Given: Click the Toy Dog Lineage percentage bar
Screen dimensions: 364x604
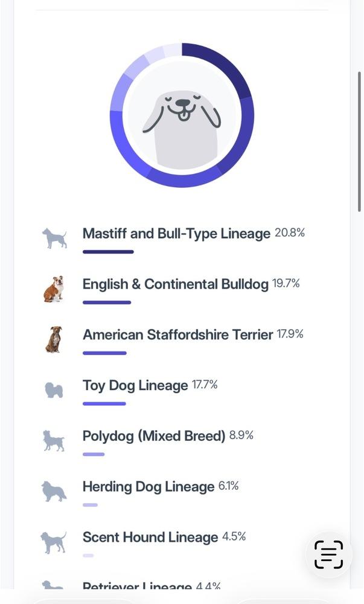Looking at the screenshot, I should [x=104, y=403].
